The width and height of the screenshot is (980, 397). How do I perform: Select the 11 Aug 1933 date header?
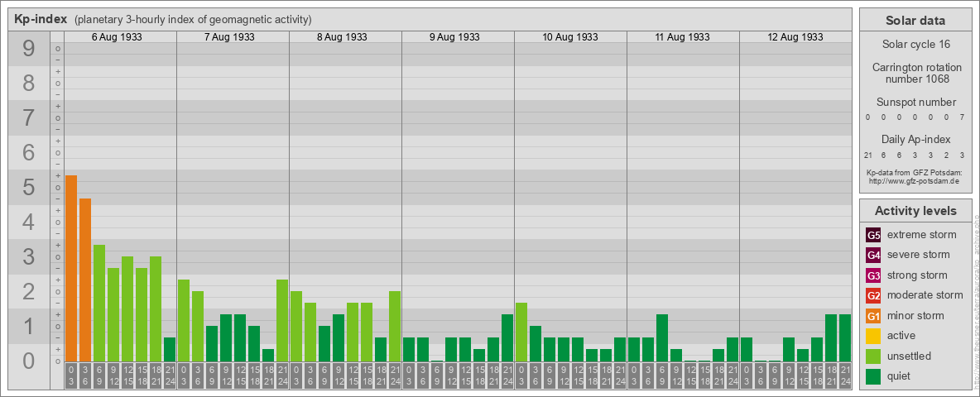(683, 37)
